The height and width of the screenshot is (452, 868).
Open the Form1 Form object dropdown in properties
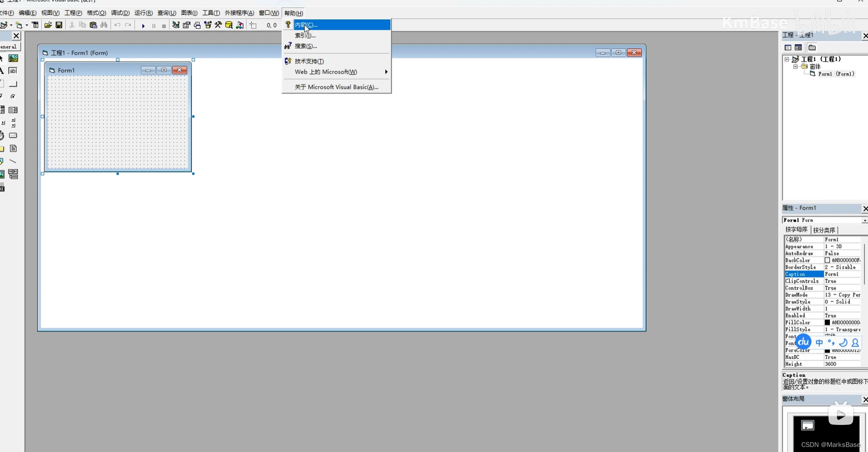[x=864, y=220]
